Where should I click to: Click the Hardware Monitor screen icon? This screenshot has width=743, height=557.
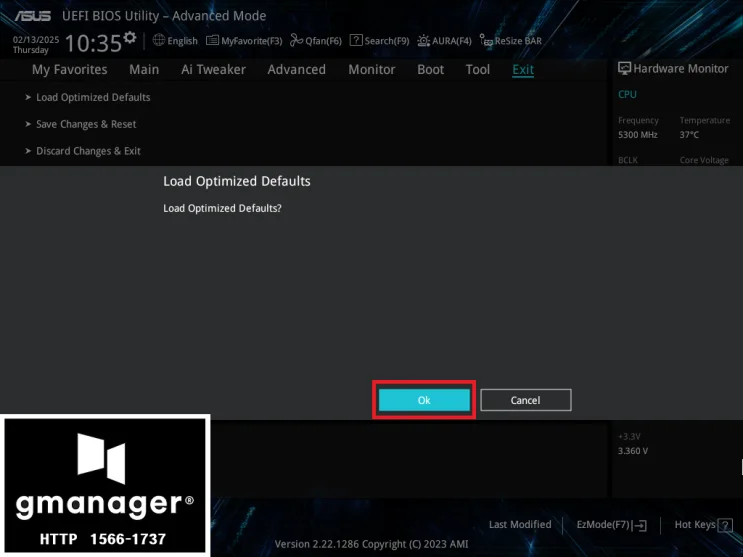click(x=625, y=69)
